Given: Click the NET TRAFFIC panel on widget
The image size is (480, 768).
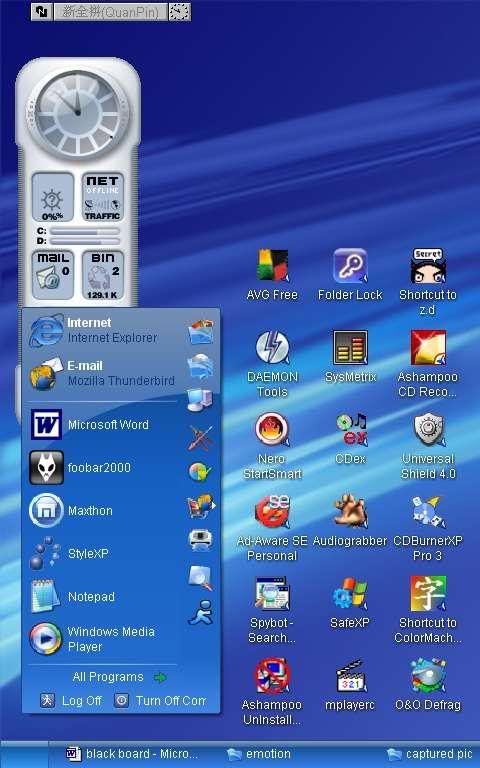Looking at the screenshot, I should 102,197.
